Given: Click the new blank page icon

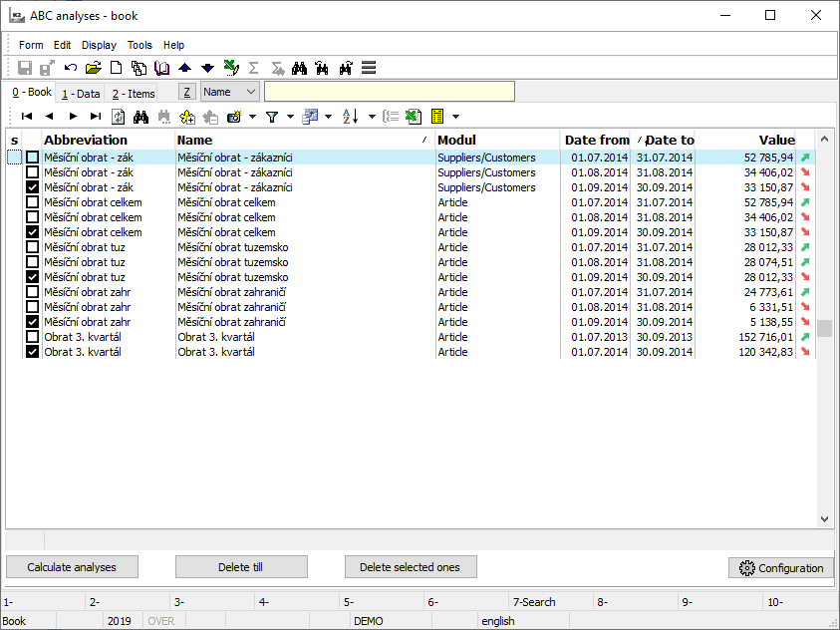Looking at the screenshot, I should (116, 68).
